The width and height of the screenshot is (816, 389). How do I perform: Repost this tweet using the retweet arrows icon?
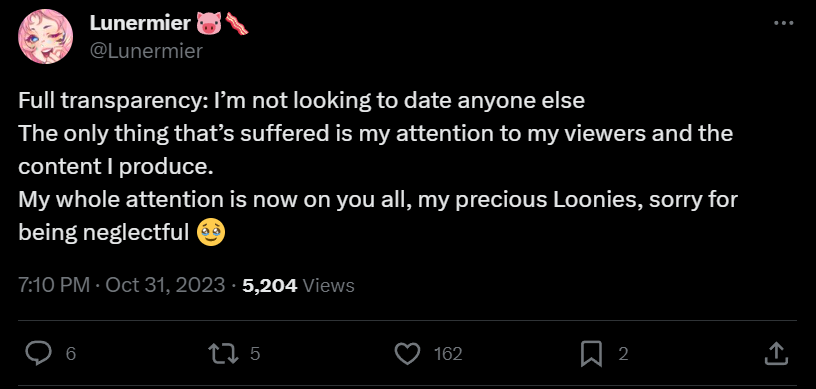[223, 354]
